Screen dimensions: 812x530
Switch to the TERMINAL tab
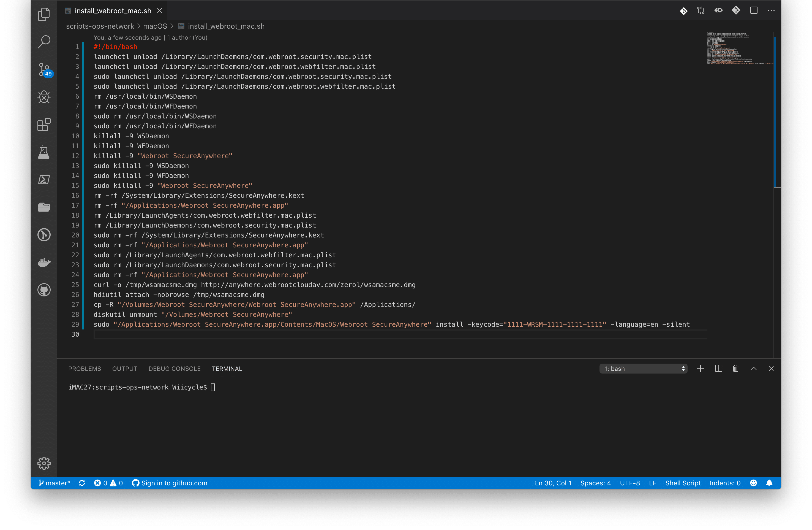point(227,369)
